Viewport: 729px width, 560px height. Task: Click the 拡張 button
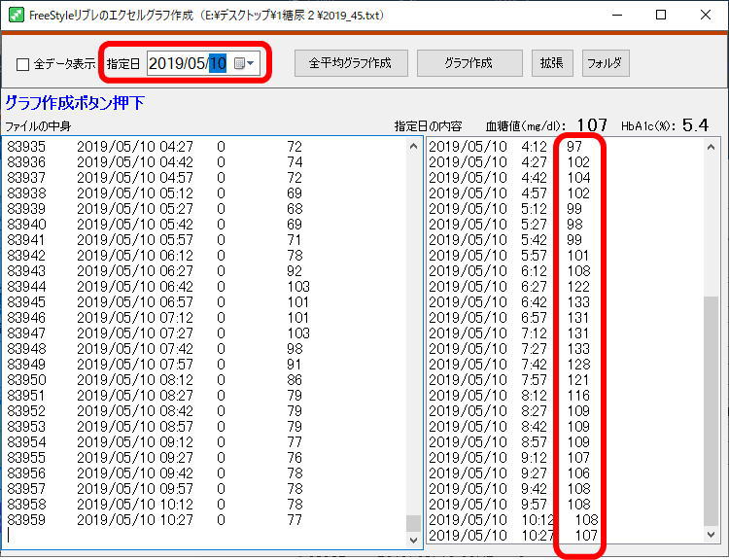point(552,63)
